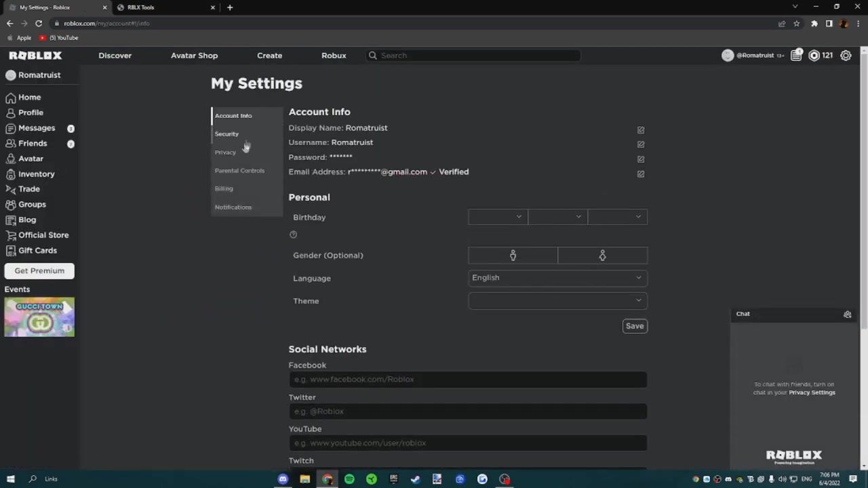Screen dimensions: 868x488
Task: Click the Roblox search box
Action: point(473,56)
